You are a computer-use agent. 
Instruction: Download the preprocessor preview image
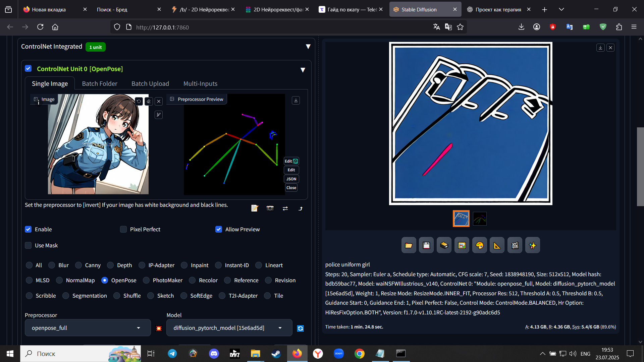pyautogui.click(x=296, y=100)
